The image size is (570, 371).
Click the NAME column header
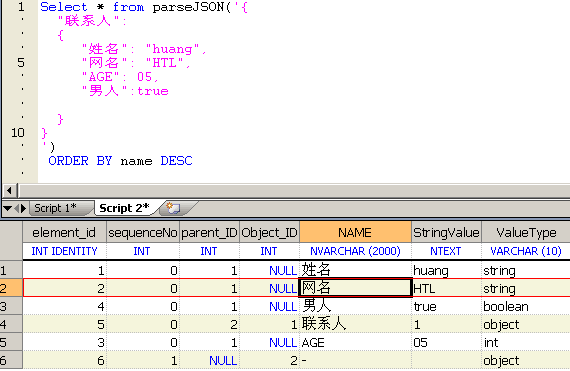click(x=355, y=232)
